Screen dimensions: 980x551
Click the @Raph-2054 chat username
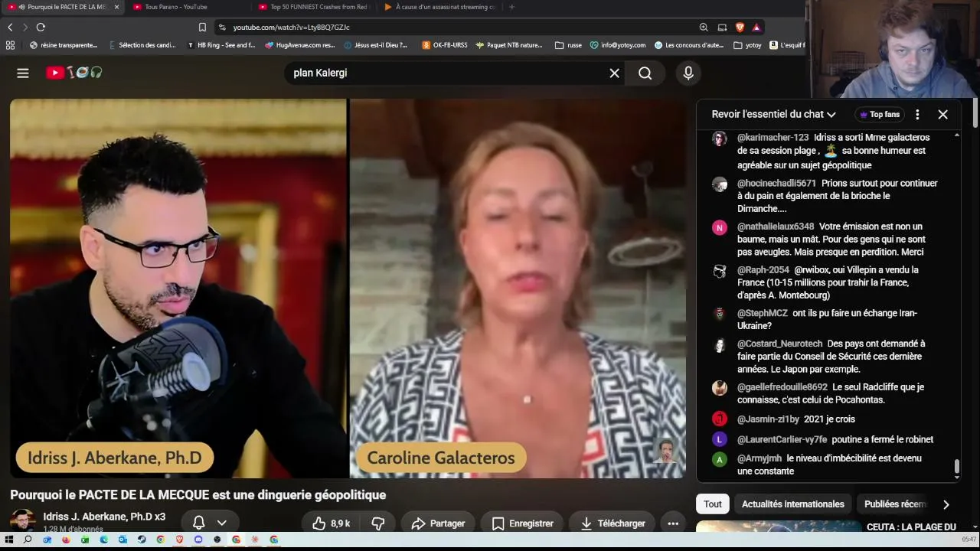(763, 270)
